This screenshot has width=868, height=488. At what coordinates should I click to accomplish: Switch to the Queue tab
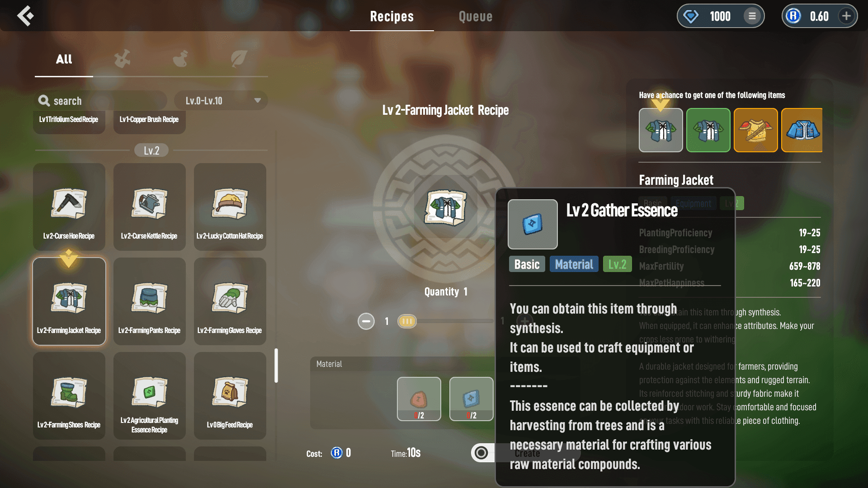[x=476, y=16]
